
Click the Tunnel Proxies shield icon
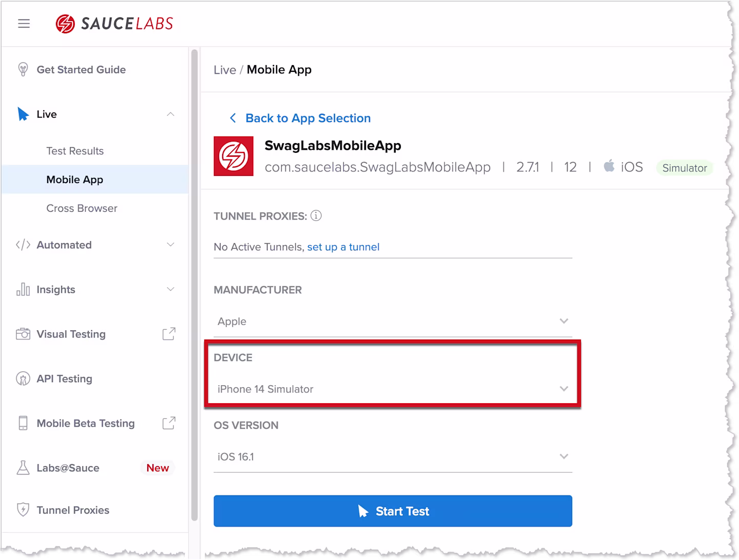23,510
